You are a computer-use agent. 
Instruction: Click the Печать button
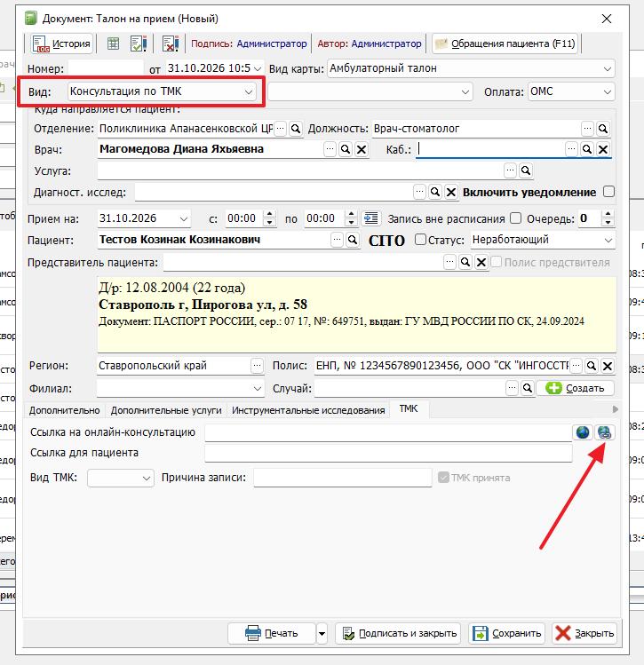click(x=272, y=633)
